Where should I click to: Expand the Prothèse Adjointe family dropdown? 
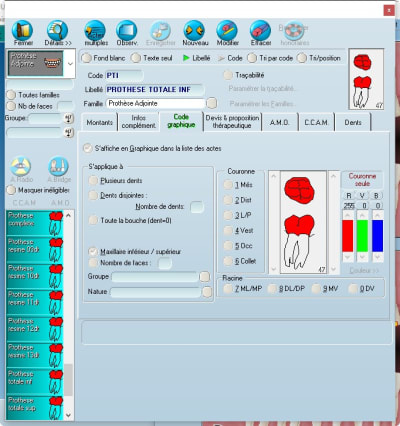pyautogui.click(x=70, y=64)
